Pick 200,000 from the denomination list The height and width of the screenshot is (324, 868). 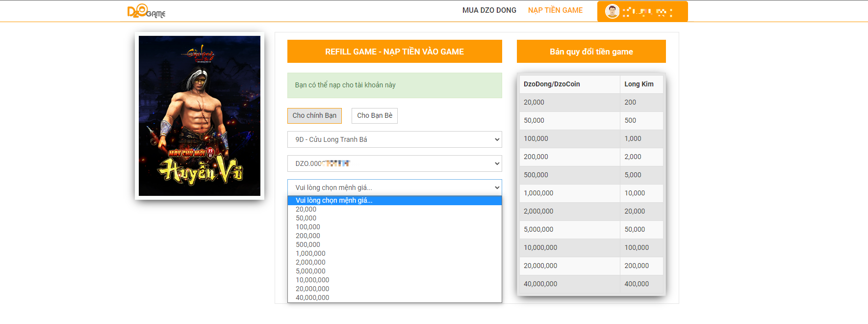(x=395, y=236)
